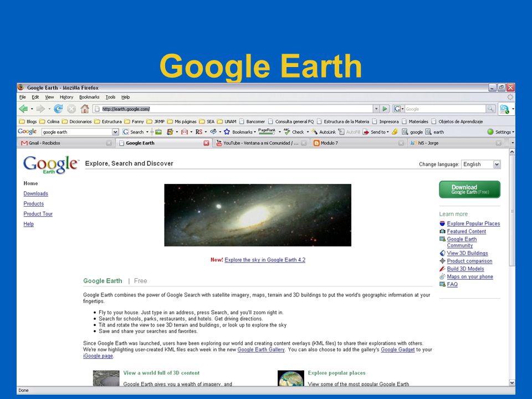Viewport: 532px width, 399px height.
Task: Click Explore the sky in Google Earth 4.2
Action: pyautogui.click(x=265, y=260)
